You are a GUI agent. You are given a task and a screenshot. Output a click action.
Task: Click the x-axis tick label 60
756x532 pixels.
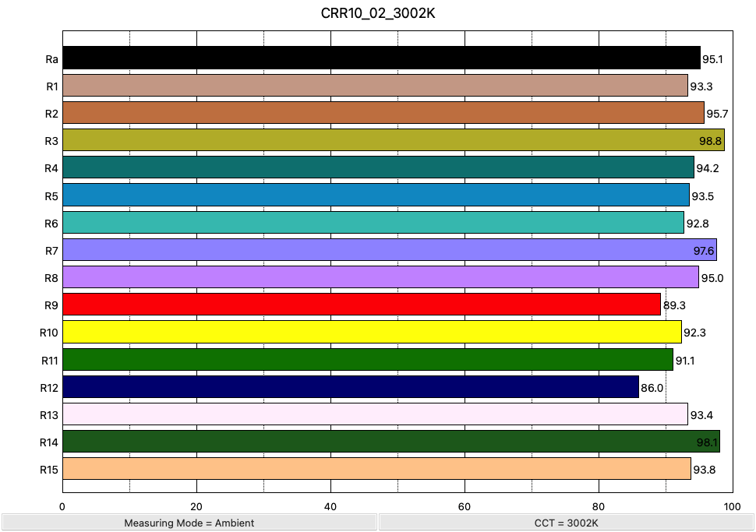tap(465, 506)
